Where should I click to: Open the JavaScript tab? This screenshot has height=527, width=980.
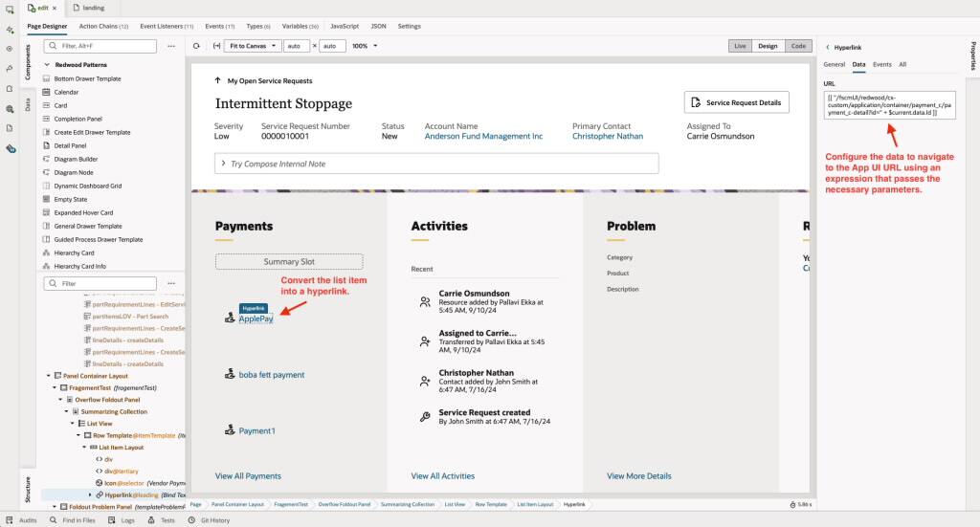point(345,26)
